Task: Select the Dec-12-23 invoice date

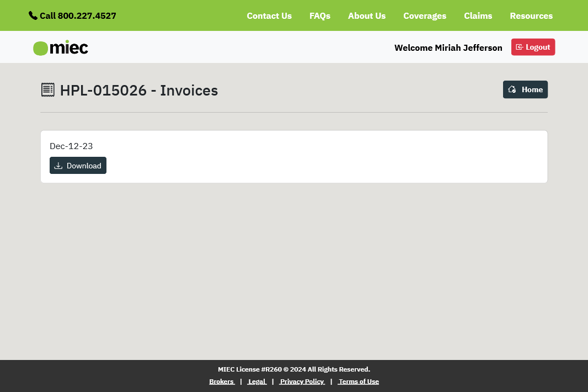Action: [x=71, y=146]
